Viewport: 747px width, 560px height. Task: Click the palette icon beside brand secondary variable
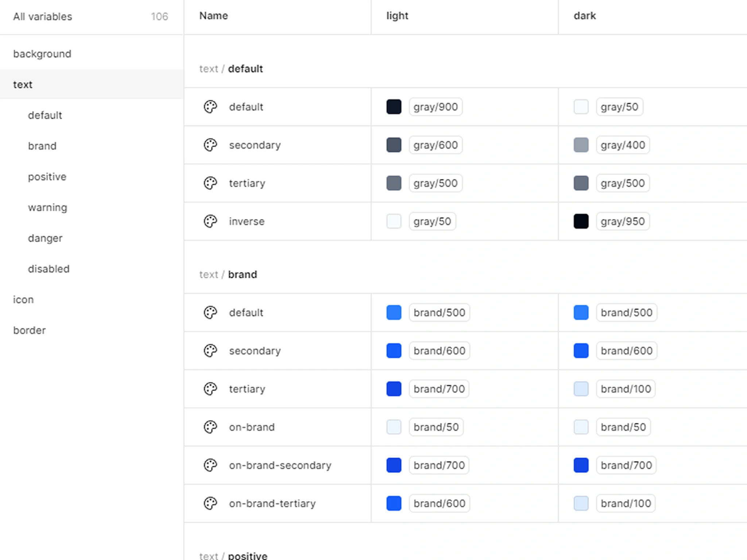210,351
